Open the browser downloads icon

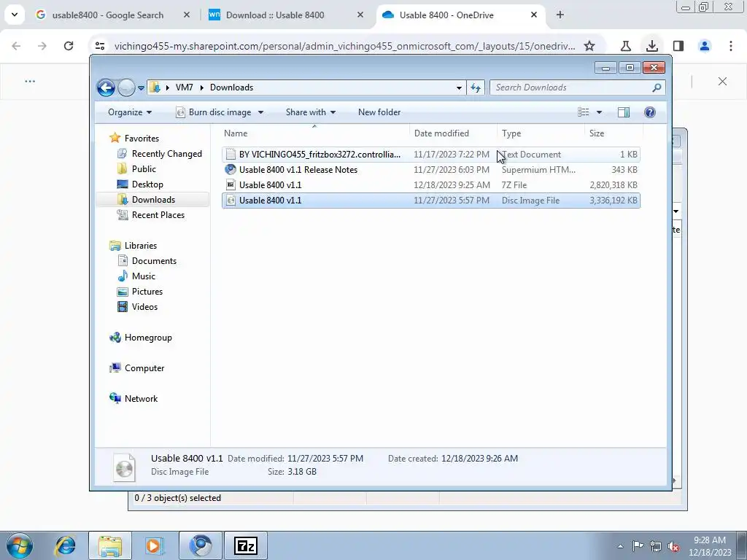pos(651,46)
